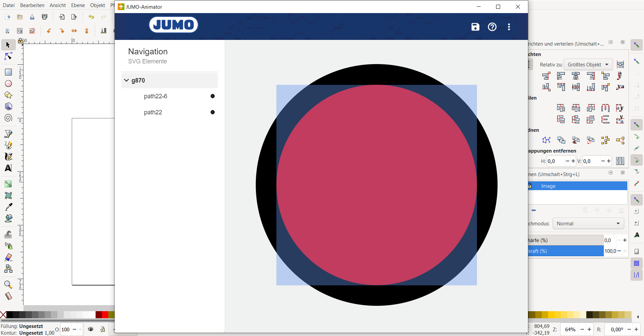Toggle the lock icon by opacity field
644x336 pixels.
point(103,329)
